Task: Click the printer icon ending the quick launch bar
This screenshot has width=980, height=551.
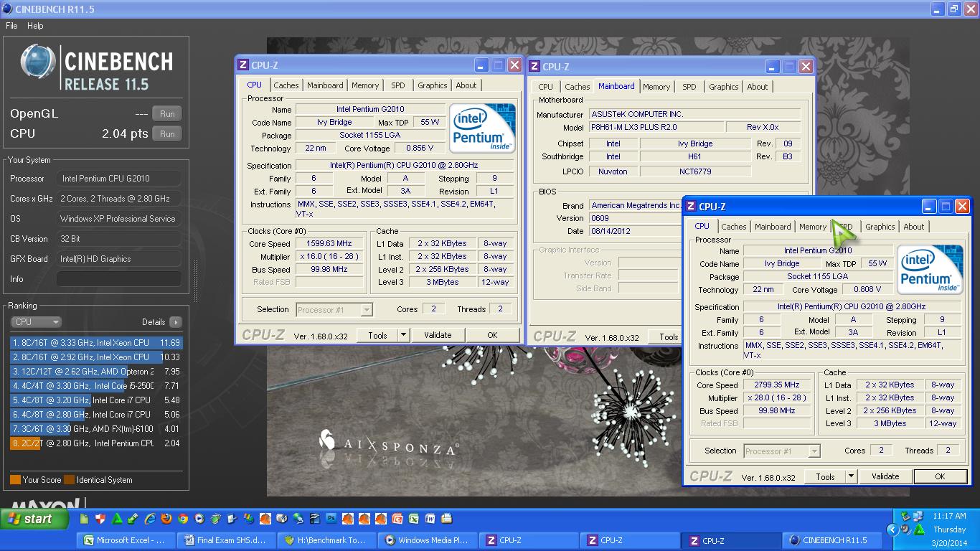Action: pyautogui.click(x=446, y=518)
